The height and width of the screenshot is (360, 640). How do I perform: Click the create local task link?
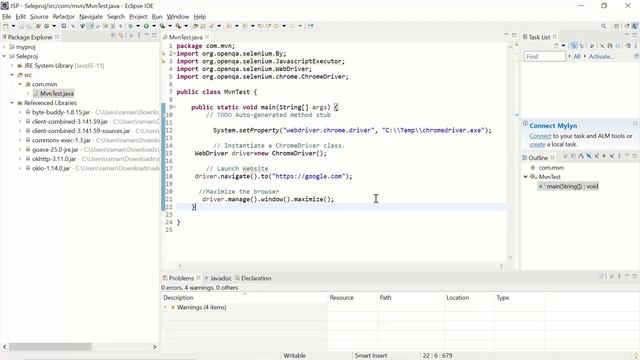(x=537, y=144)
